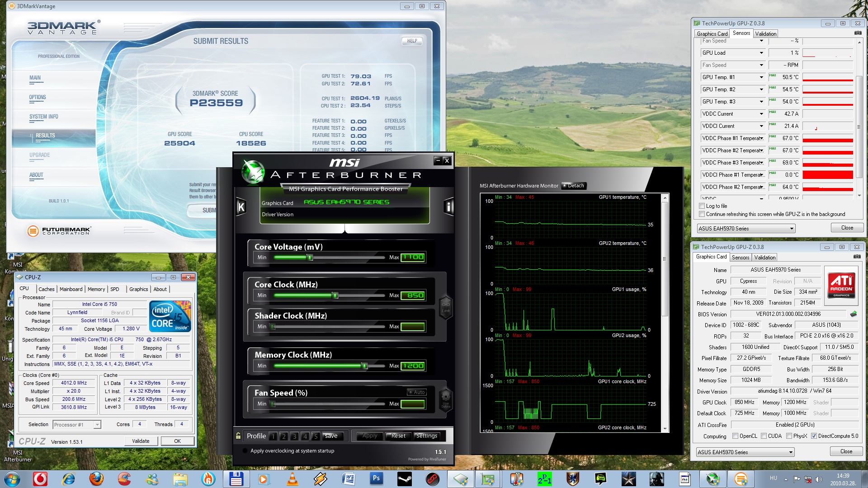Open the SPD tab in CPU-Z
Screen dimensions: 868x488
(115, 289)
